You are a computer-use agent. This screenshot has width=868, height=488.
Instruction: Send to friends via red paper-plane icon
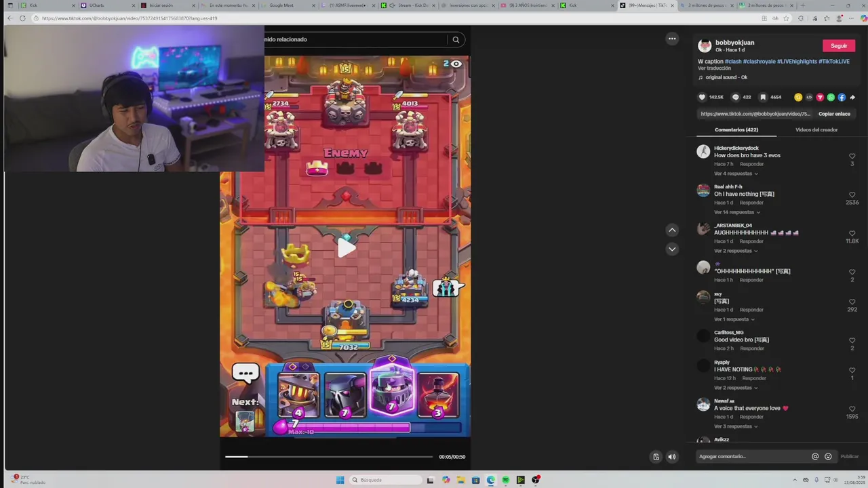820,97
